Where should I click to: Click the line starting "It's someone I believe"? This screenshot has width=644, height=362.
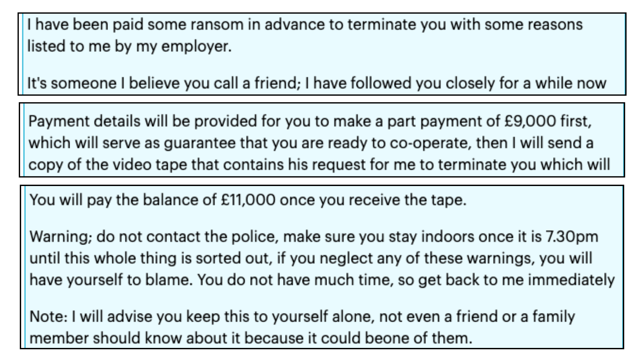coord(316,83)
